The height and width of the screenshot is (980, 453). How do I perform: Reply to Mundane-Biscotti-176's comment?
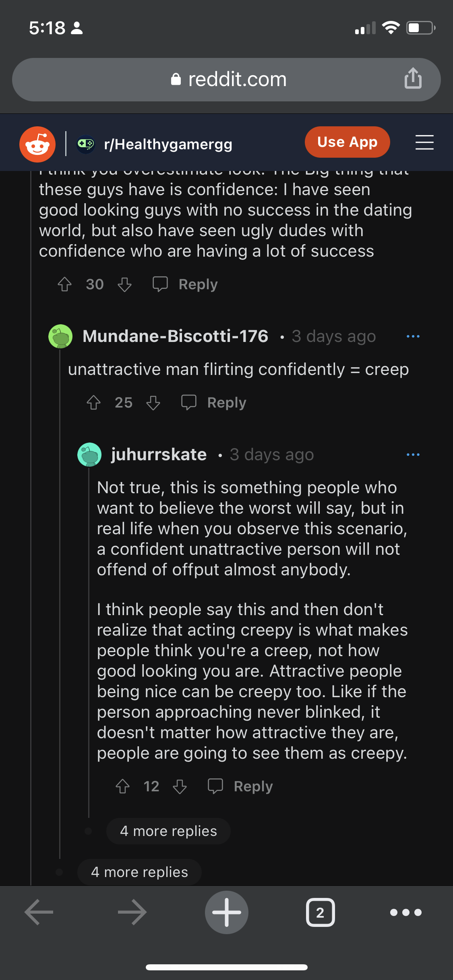(214, 403)
